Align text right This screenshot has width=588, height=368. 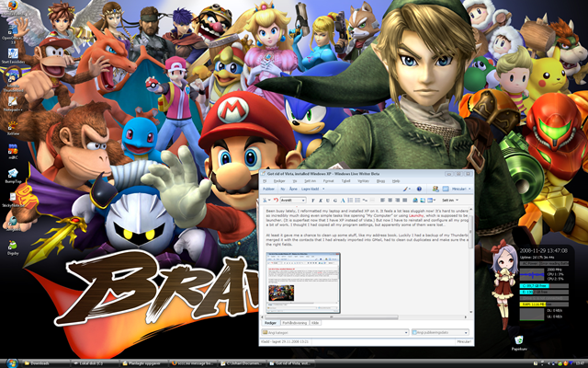coord(398,201)
